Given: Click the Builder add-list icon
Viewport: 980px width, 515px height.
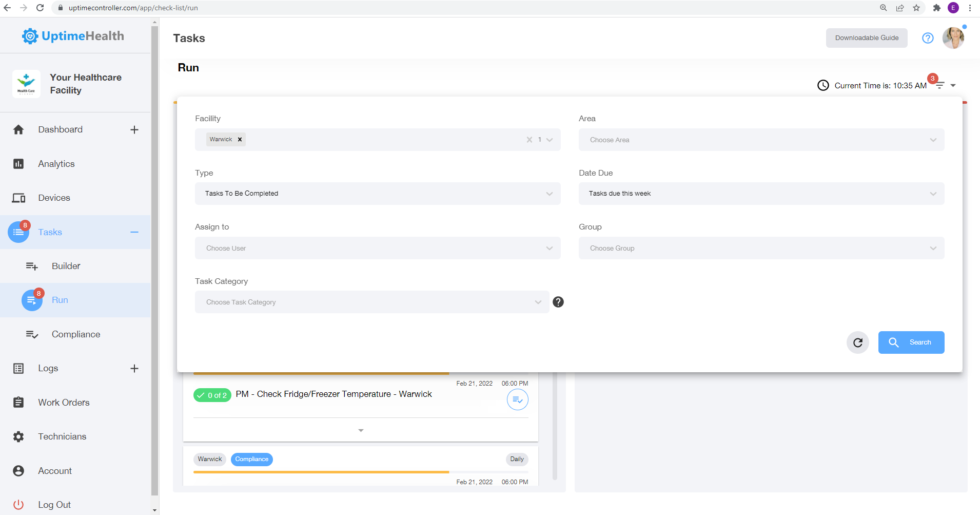Looking at the screenshot, I should pos(32,266).
